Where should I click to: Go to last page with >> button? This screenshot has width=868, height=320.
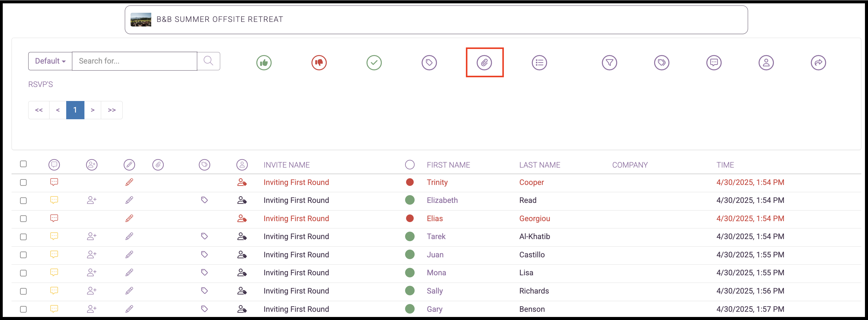pyautogui.click(x=112, y=110)
